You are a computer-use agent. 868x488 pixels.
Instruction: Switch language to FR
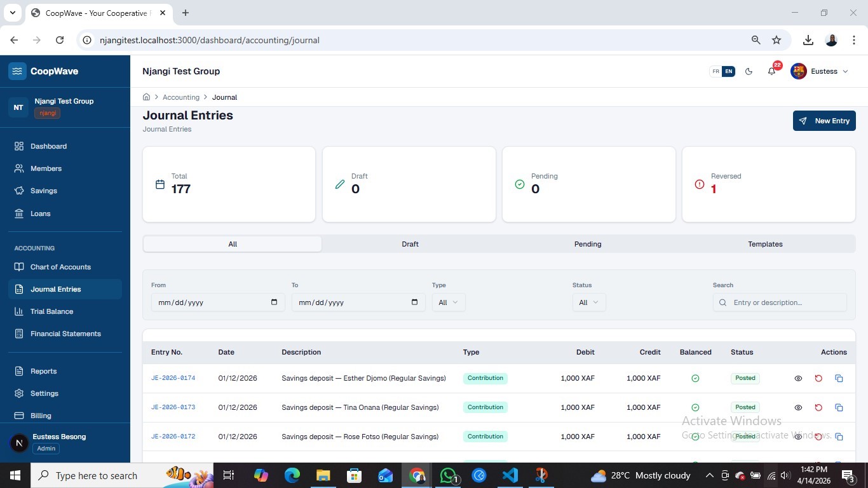(715, 71)
